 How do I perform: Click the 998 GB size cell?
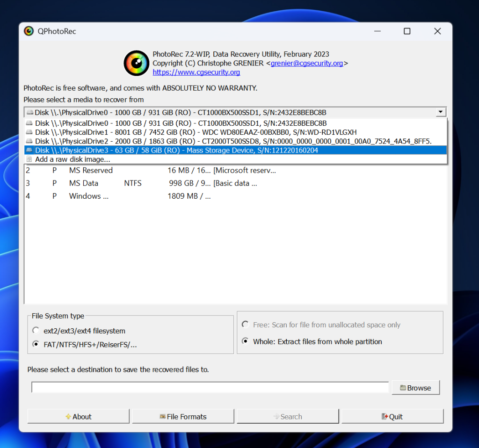click(x=189, y=183)
